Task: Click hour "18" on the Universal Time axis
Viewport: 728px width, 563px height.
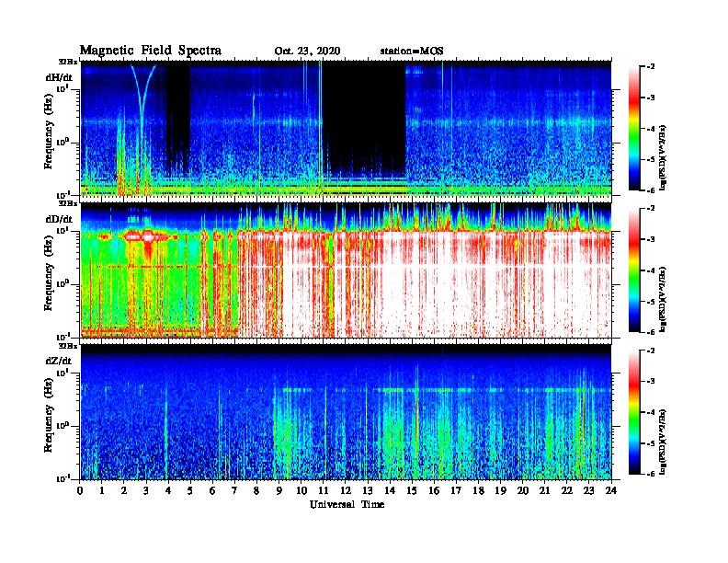Action: click(478, 491)
